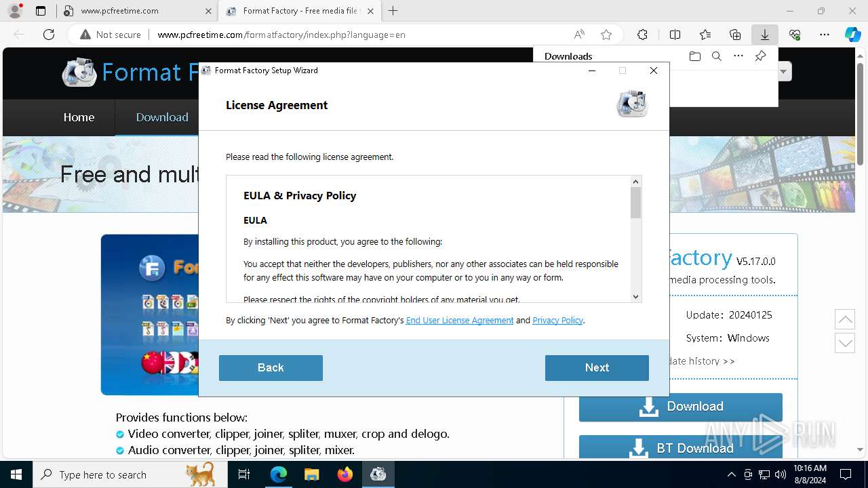Viewport: 868px width, 488px height.
Task: Click Format Factory logo in the wizard header
Action: tap(632, 104)
